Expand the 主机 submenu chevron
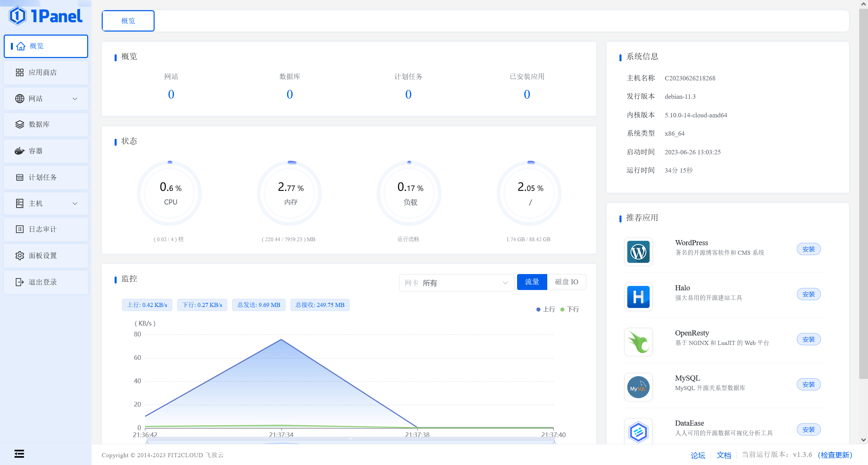The image size is (868, 465). (75, 204)
